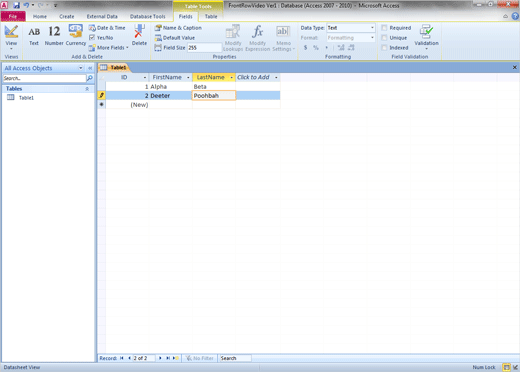Click the current record number box
The image size is (520, 372).
(144, 358)
